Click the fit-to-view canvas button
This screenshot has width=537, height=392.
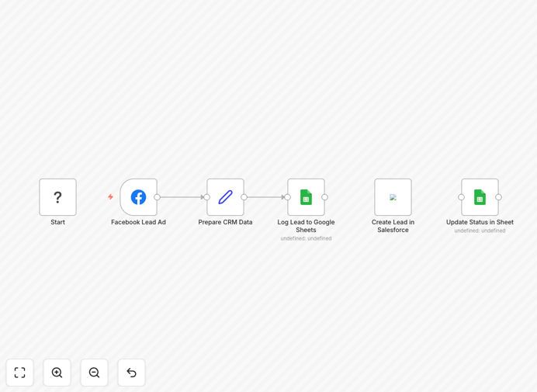click(x=20, y=373)
